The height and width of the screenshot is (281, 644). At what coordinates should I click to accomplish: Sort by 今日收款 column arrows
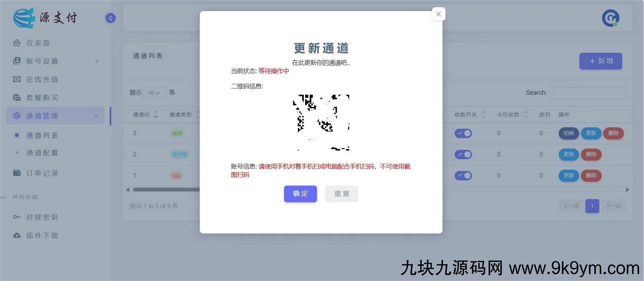pyautogui.click(x=526, y=114)
